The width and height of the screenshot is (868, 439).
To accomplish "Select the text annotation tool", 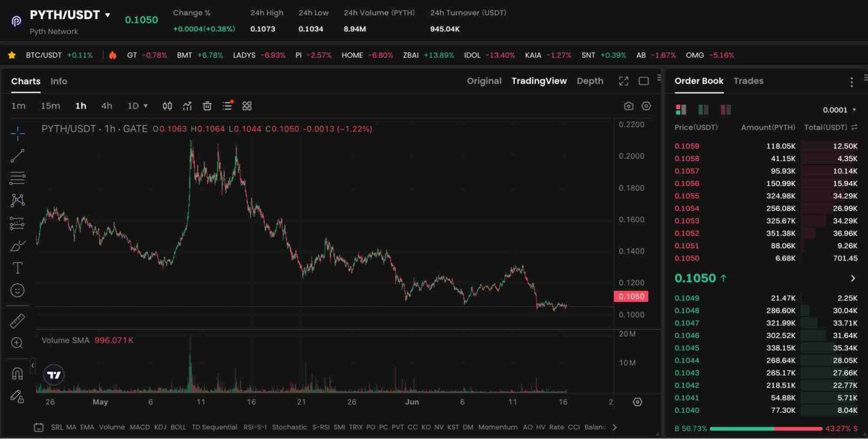I will [18, 268].
